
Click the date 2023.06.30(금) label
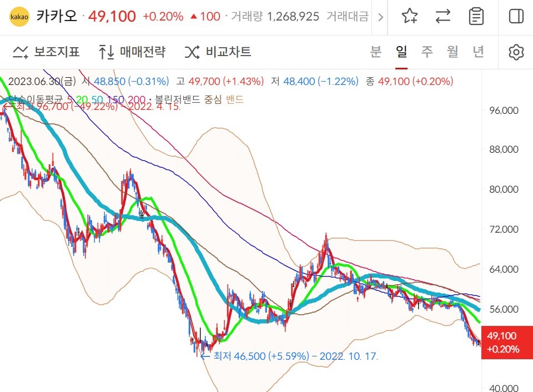42,81
